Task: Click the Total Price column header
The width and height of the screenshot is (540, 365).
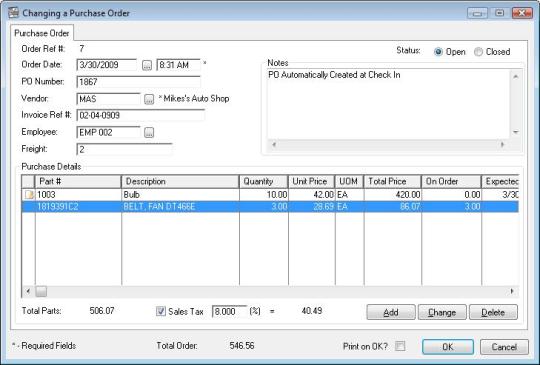Action: (x=393, y=181)
